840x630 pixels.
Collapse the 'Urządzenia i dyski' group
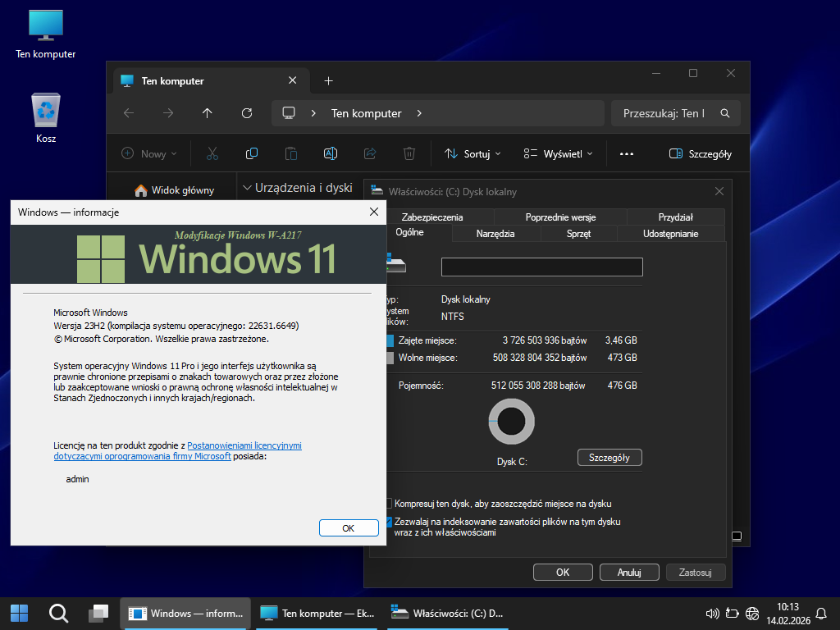click(x=248, y=188)
